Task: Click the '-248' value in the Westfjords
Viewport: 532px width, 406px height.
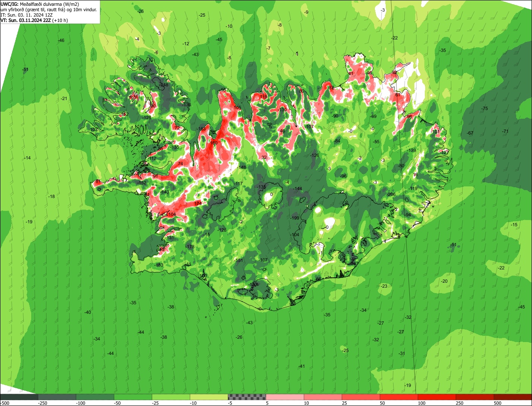Action: (x=164, y=85)
